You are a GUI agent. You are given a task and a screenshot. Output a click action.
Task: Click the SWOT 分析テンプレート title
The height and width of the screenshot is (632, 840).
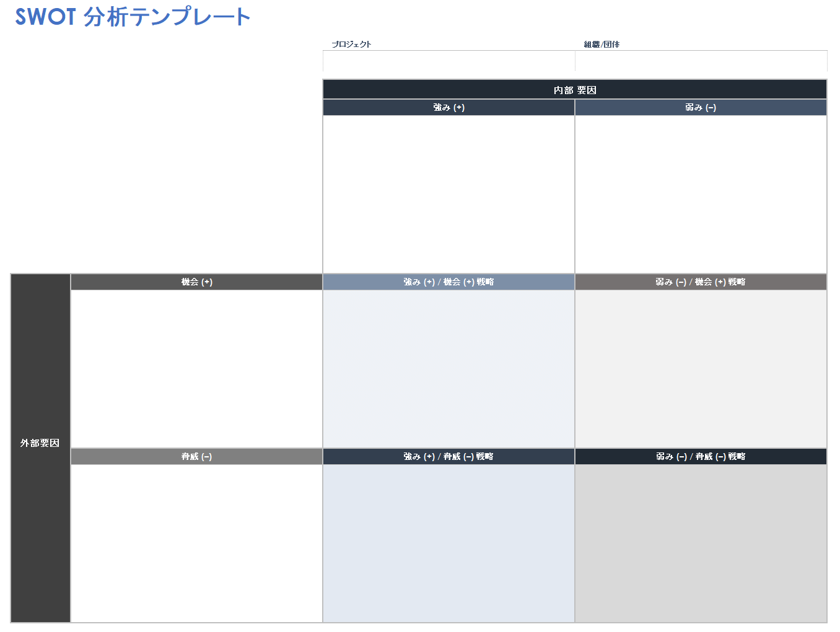click(x=133, y=17)
